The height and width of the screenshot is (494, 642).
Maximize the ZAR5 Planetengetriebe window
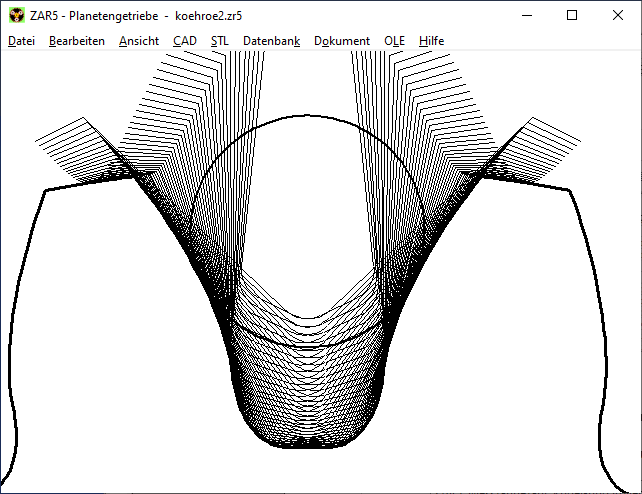(x=572, y=15)
